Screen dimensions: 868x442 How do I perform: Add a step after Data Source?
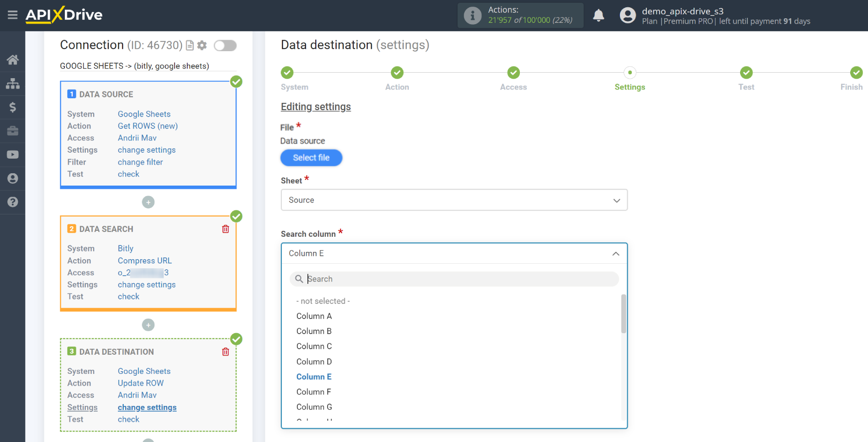[148, 202]
